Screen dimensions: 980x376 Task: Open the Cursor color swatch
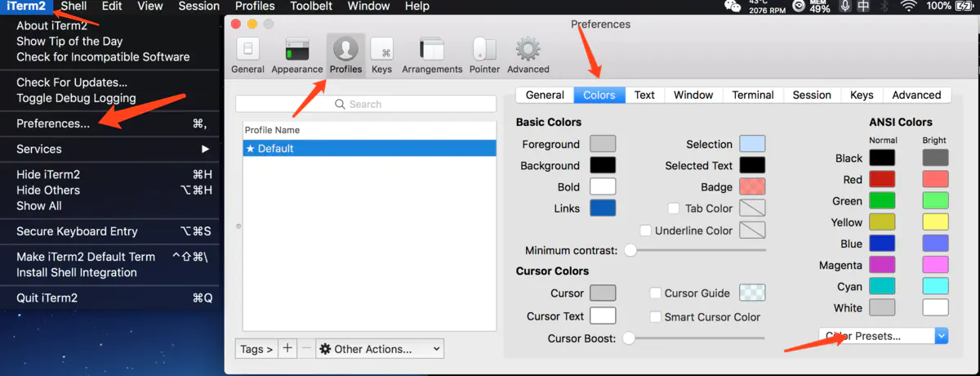click(x=603, y=293)
